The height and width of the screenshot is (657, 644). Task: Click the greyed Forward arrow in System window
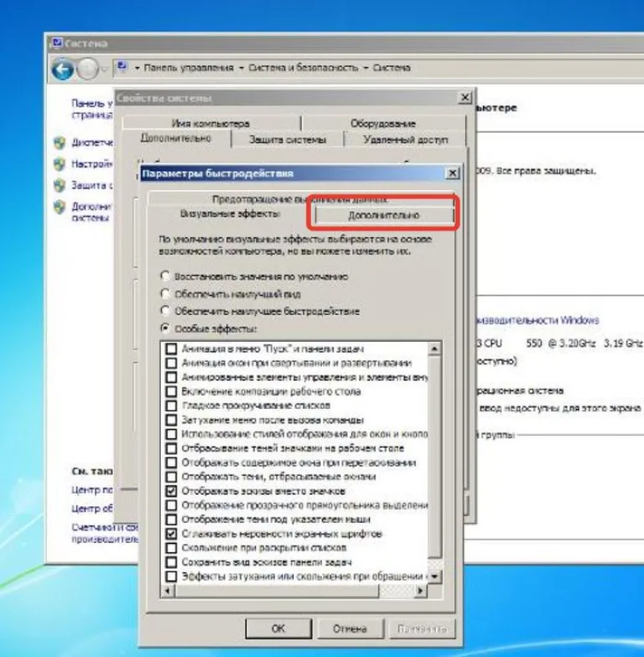[x=87, y=69]
